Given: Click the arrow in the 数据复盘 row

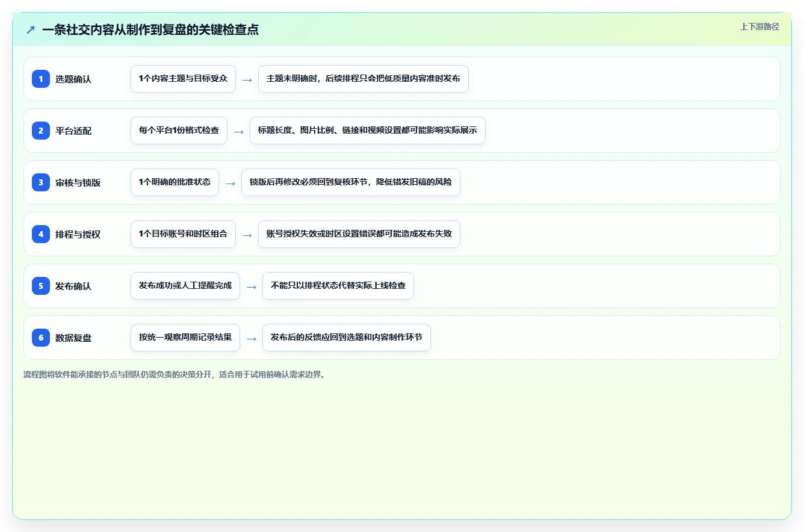Looking at the screenshot, I should pyautogui.click(x=252, y=338).
